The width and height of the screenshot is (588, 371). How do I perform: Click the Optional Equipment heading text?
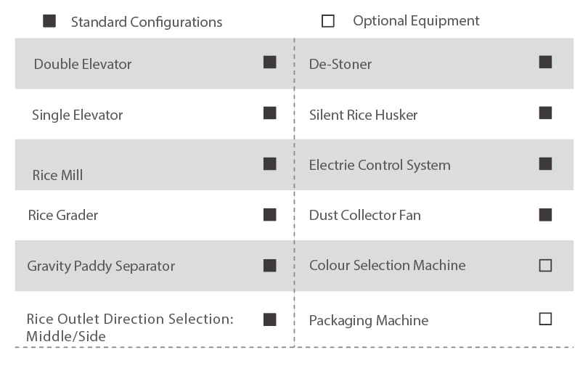(x=416, y=21)
